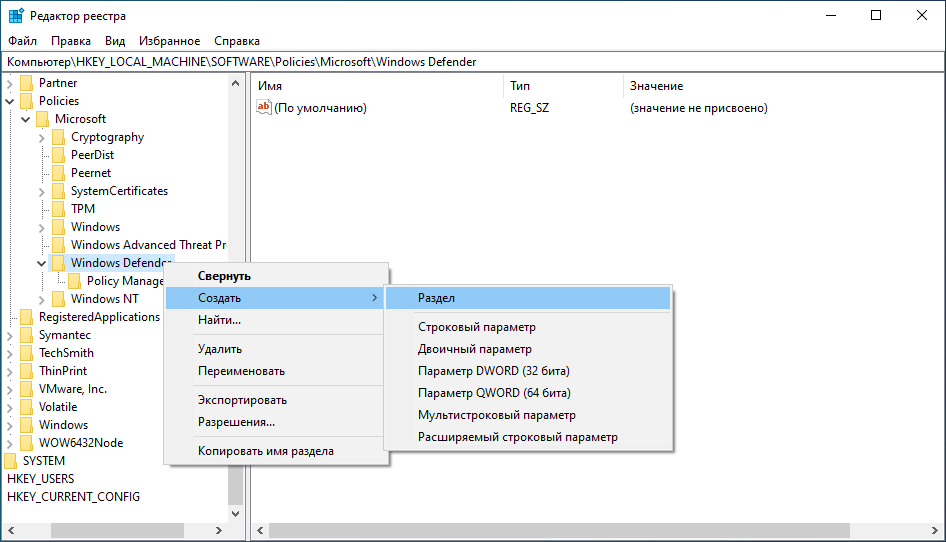
Task: Expand the TechSmith tree node
Action: tap(10, 354)
